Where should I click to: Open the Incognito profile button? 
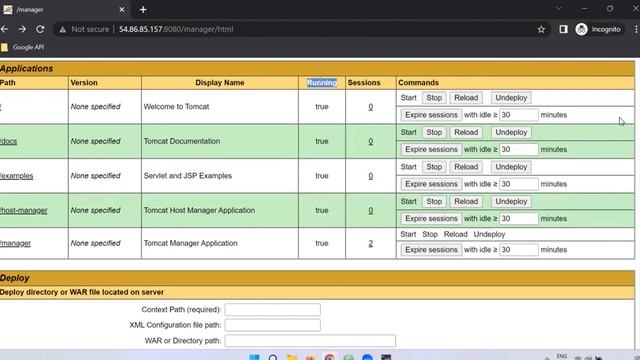[598, 29]
